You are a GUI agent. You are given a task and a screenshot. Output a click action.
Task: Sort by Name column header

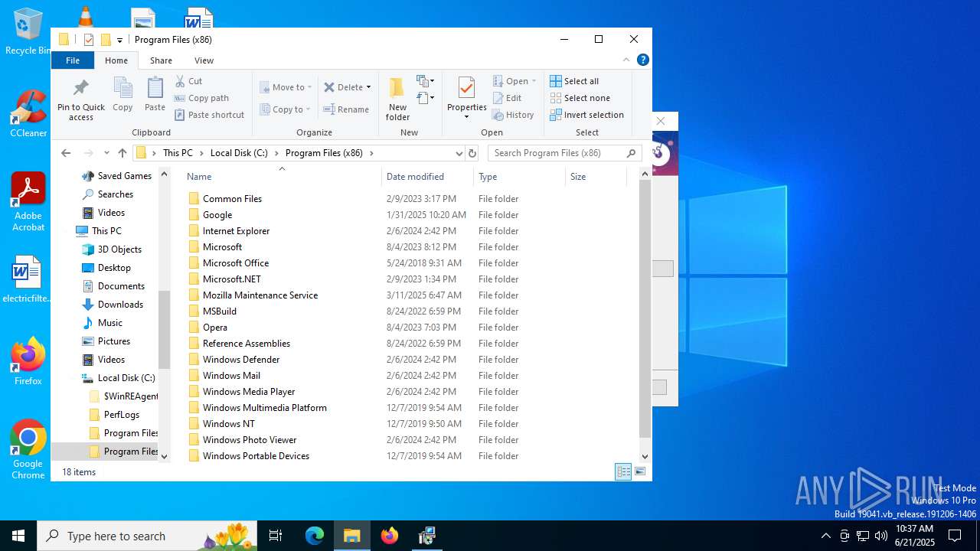point(282,177)
